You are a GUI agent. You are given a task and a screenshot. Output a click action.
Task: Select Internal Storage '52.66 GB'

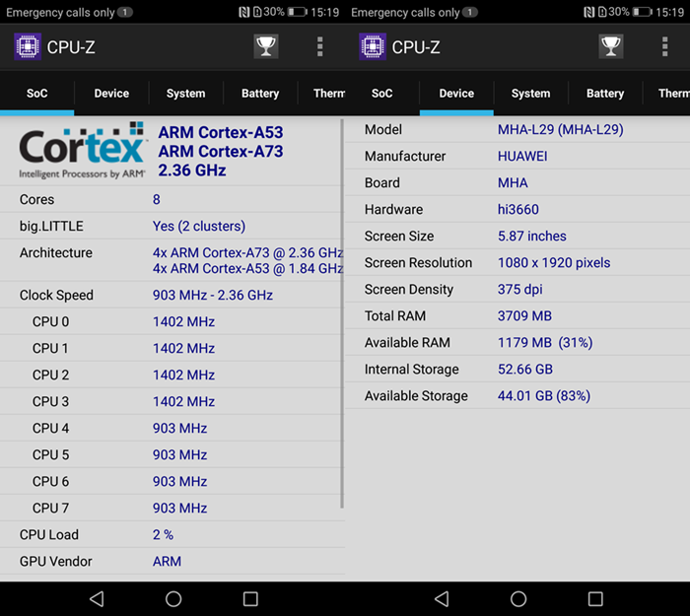point(525,370)
